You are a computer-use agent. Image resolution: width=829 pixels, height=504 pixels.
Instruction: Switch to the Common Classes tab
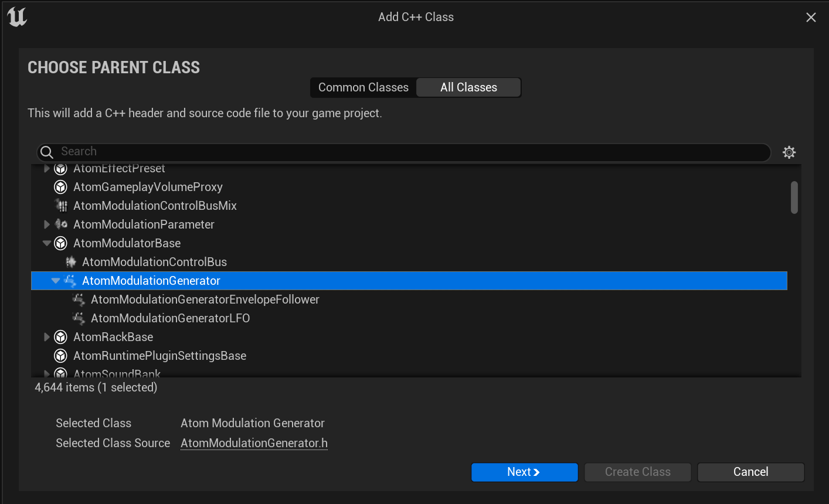pyautogui.click(x=363, y=87)
